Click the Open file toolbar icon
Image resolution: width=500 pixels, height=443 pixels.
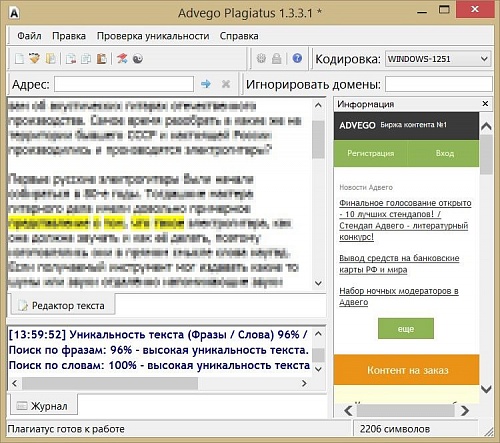click(x=34, y=58)
